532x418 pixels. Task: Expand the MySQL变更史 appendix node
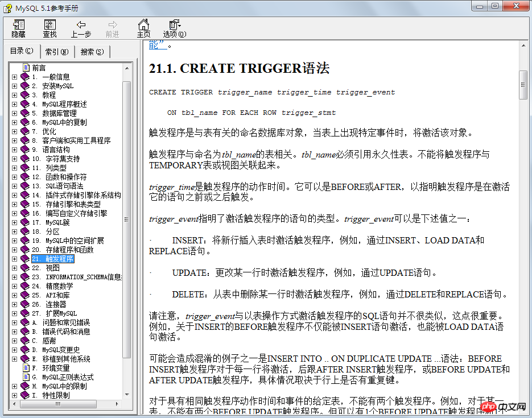(x=14, y=350)
